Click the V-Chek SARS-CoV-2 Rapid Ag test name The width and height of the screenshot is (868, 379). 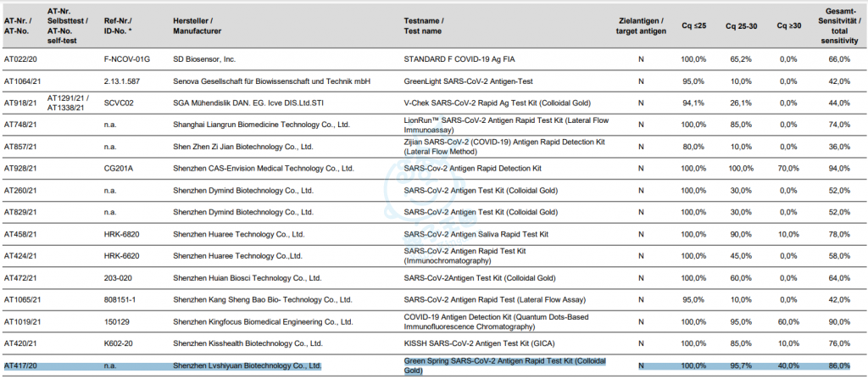(498, 103)
